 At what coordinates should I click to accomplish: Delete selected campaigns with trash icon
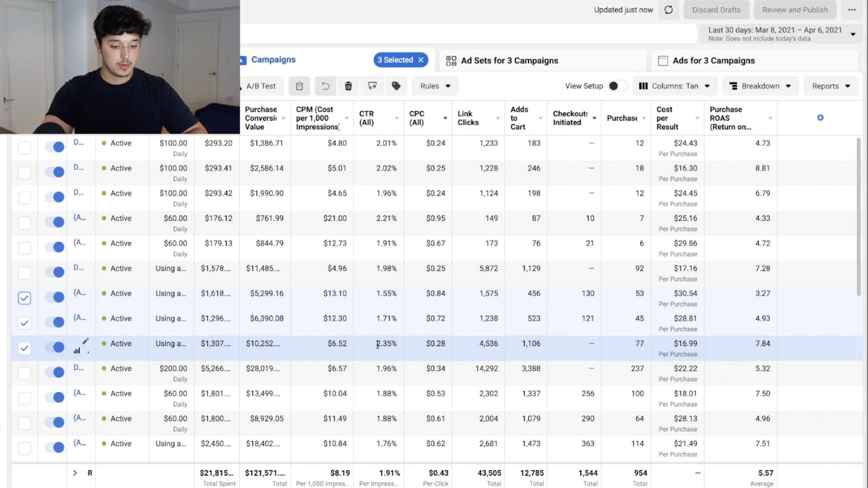point(348,86)
